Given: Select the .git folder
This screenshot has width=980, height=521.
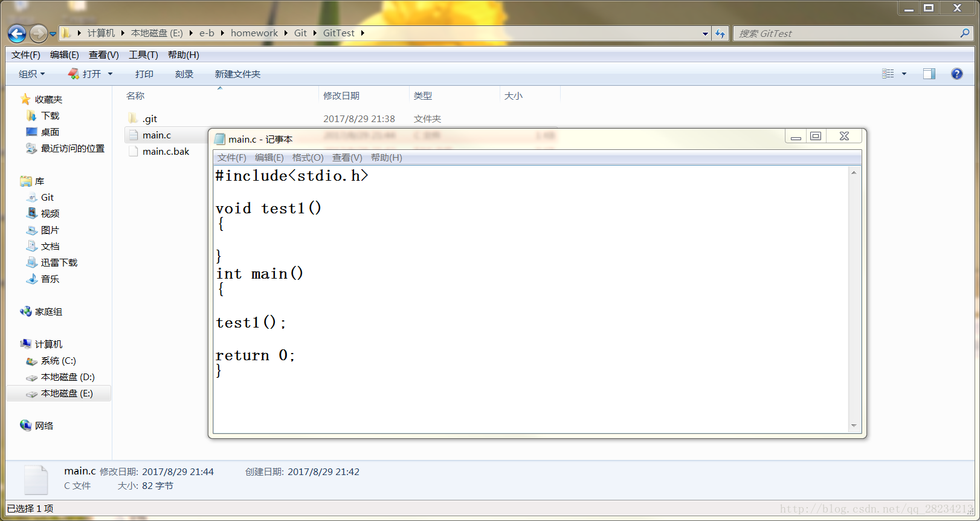Looking at the screenshot, I should [x=150, y=118].
